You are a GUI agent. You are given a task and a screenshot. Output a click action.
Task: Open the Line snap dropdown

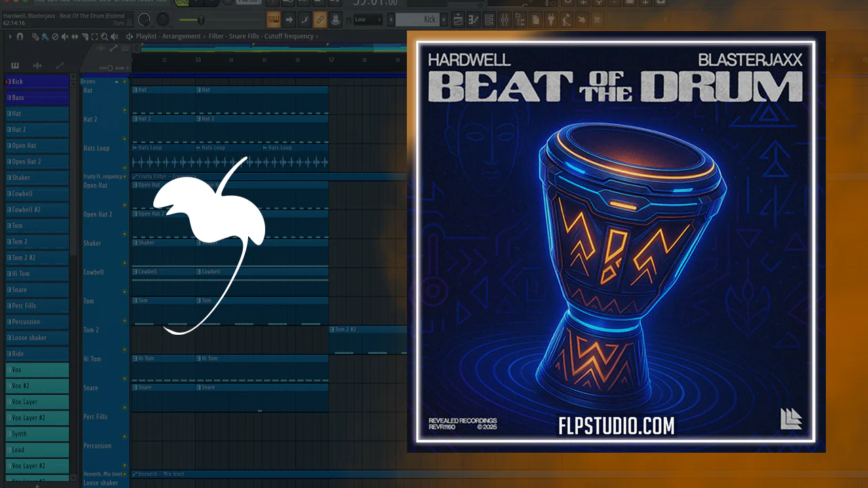(x=368, y=20)
